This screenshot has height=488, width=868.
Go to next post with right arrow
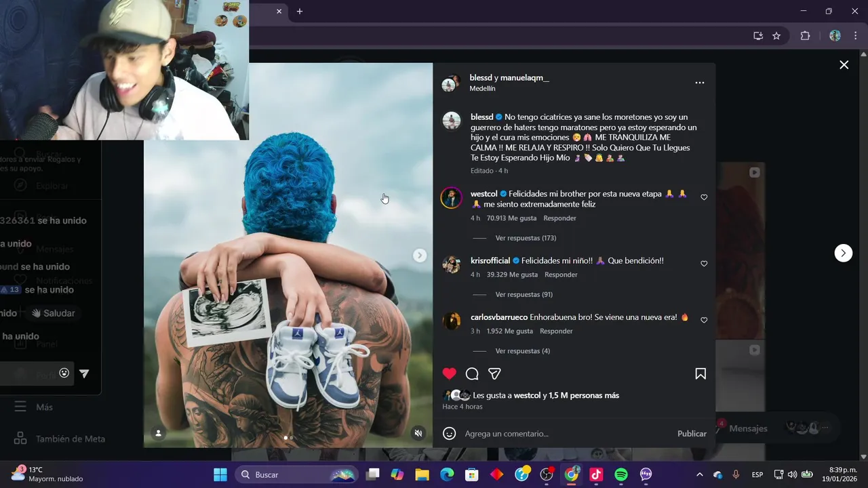843,253
